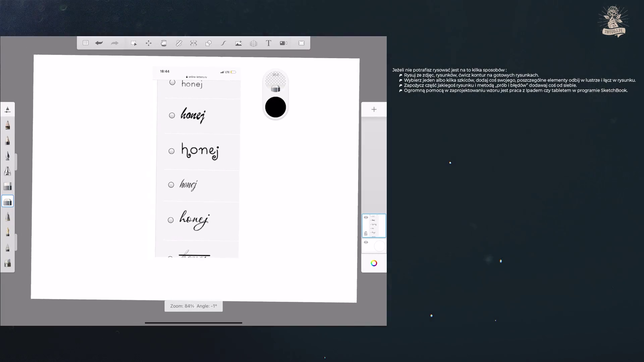
Task: Open the main menu list icon
Action: point(86,43)
